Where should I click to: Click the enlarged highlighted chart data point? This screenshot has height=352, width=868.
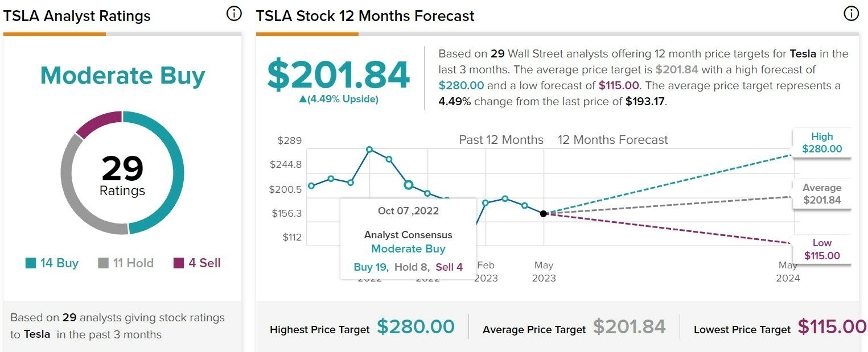408,185
